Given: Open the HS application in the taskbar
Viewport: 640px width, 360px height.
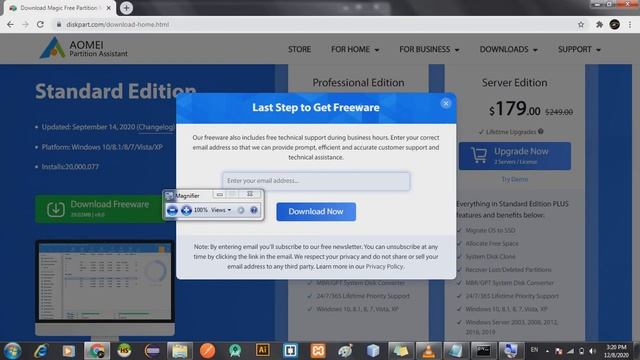Looking at the screenshot, I should (124, 351).
